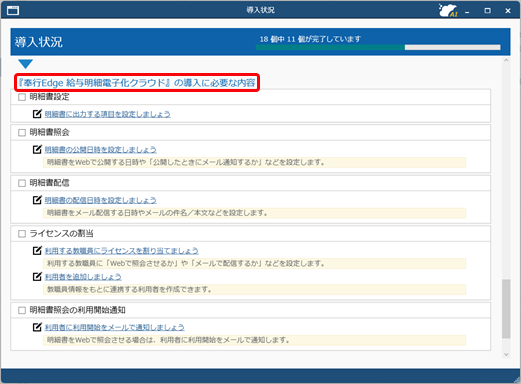
Task: Click the 明細書照会 section label
Action: pos(49,132)
